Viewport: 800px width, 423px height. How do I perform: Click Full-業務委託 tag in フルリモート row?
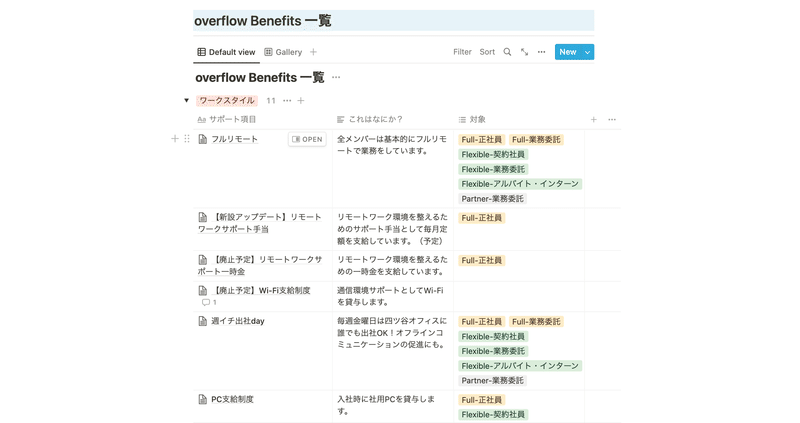(x=536, y=139)
